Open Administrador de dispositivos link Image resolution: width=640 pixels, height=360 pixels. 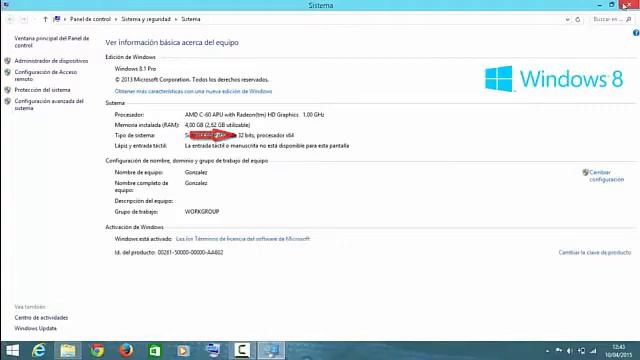click(51, 61)
